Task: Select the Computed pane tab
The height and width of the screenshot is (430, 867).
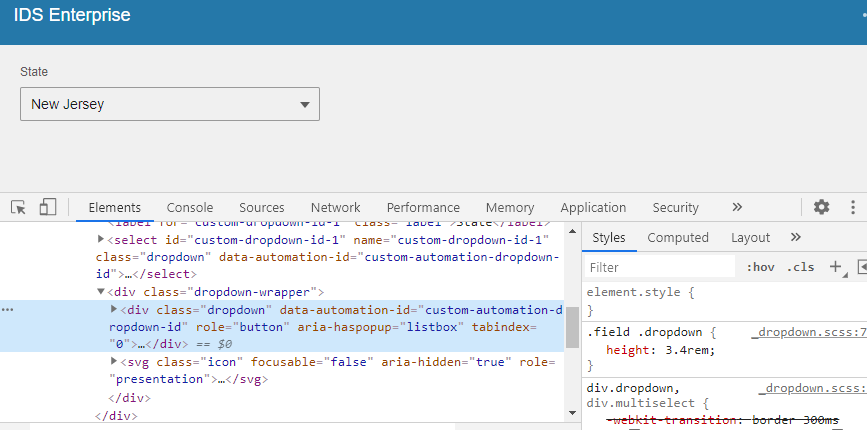Action: pyautogui.click(x=678, y=238)
